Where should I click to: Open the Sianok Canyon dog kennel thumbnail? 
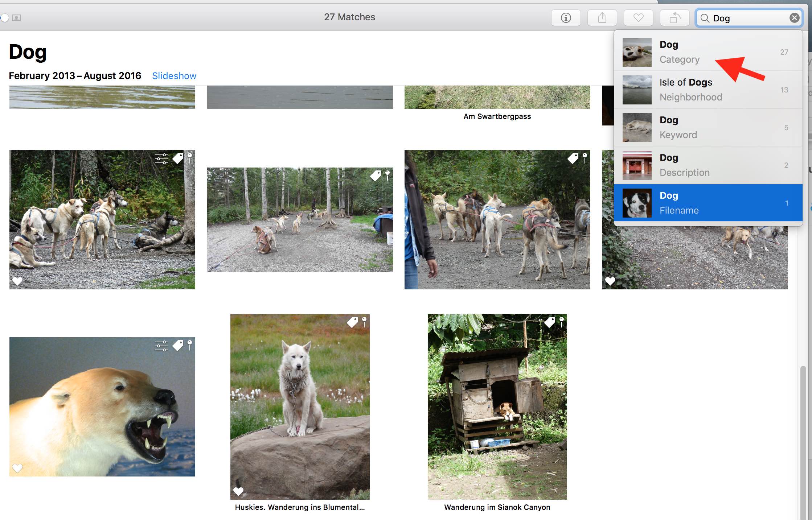point(497,406)
